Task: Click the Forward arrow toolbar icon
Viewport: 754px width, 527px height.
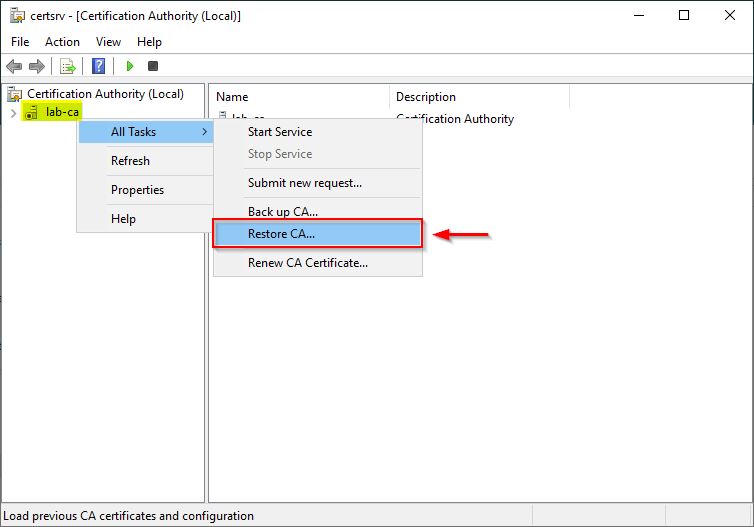Action: click(x=37, y=66)
